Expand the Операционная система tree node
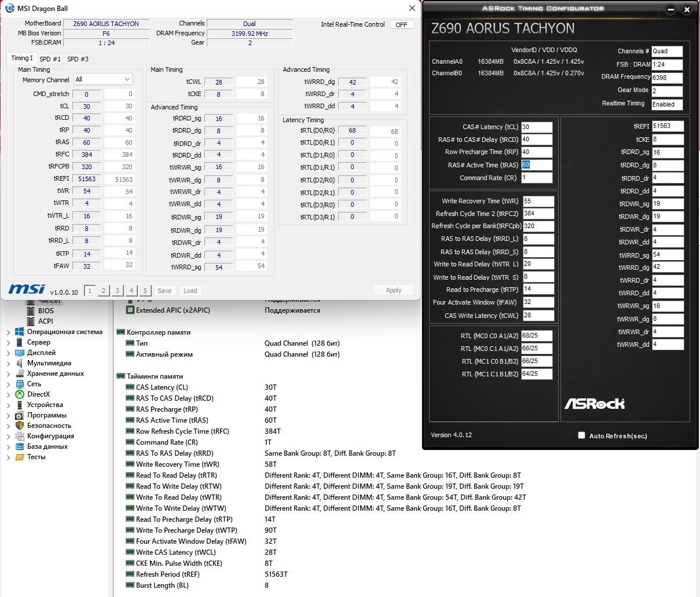Screen dimensions: 700x597 click(8, 332)
